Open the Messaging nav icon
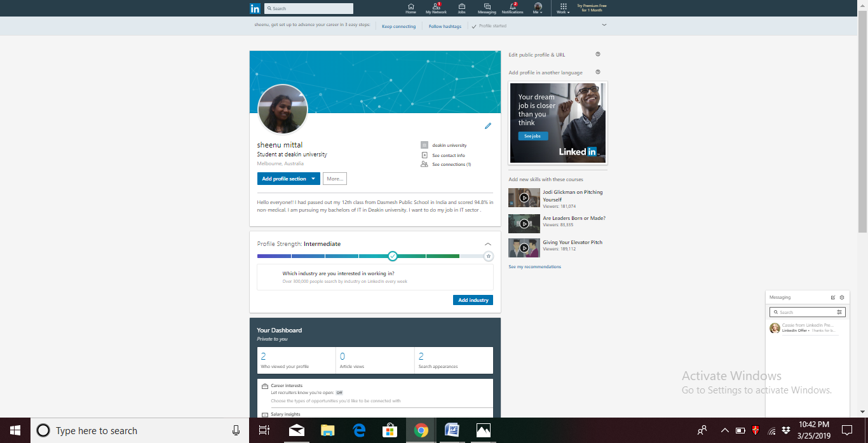Screen dimensions: 868x443 [x=487, y=8]
